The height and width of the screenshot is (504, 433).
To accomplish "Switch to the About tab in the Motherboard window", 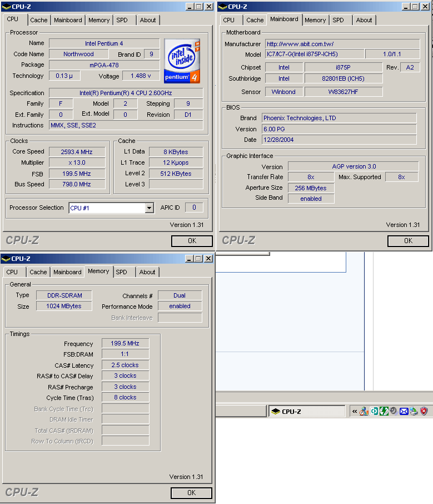I will pos(364,20).
